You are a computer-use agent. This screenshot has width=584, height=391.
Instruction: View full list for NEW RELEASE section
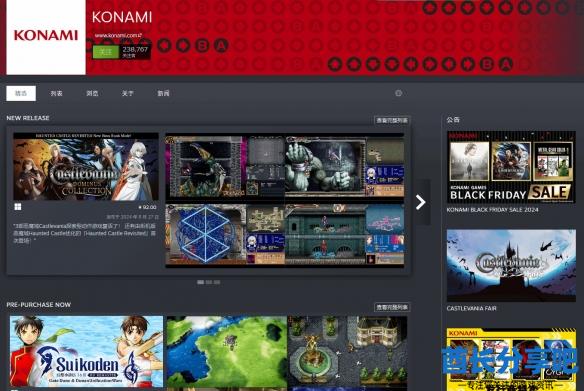pos(392,120)
